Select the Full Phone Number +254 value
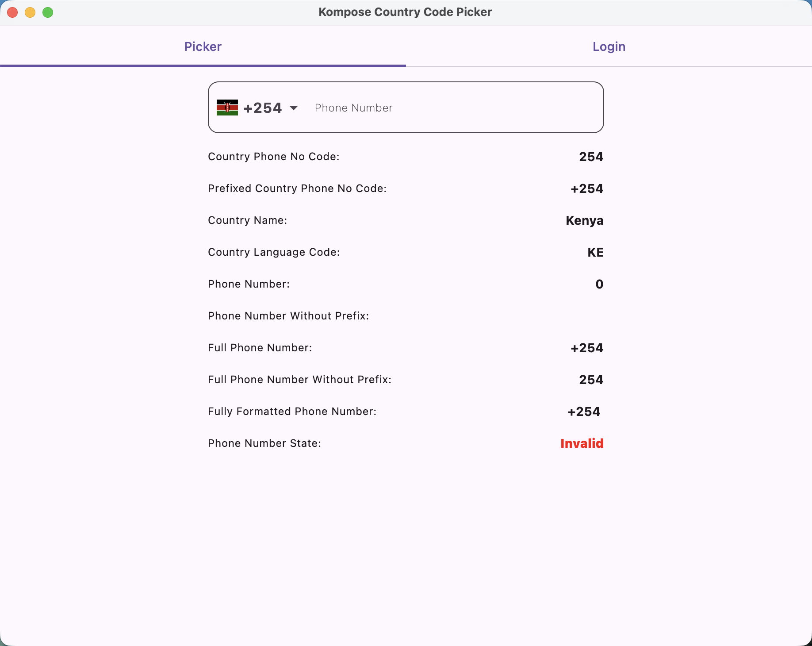The image size is (812, 646). [x=586, y=348]
